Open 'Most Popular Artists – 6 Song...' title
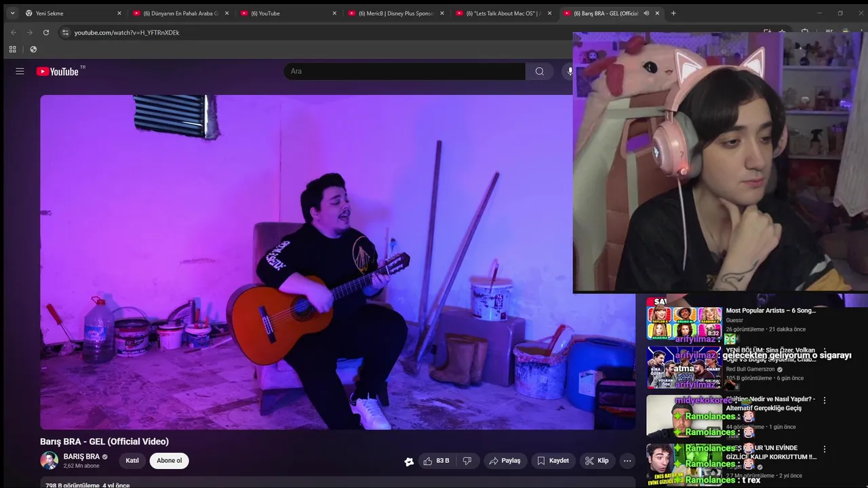 pyautogui.click(x=771, y=310)
